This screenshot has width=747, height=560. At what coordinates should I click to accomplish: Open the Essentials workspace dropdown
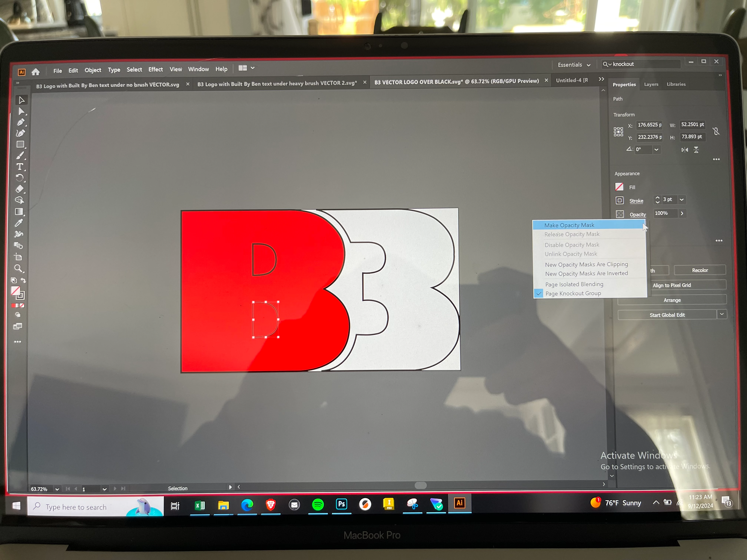click(574, 65)
